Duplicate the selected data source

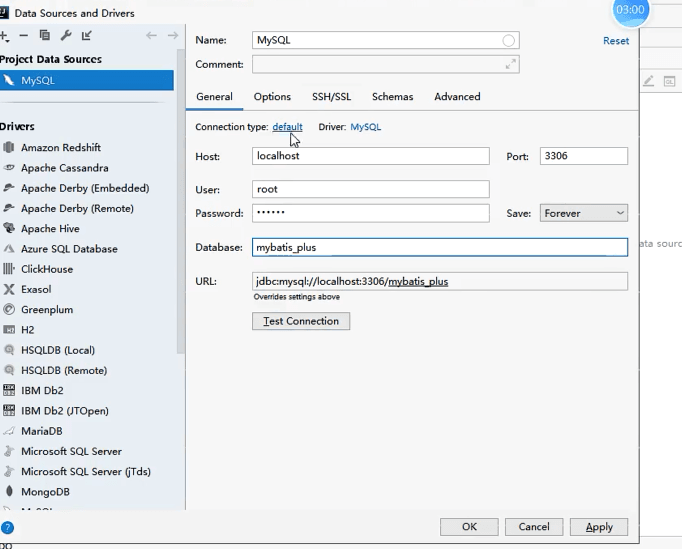[x=45, y=35]
